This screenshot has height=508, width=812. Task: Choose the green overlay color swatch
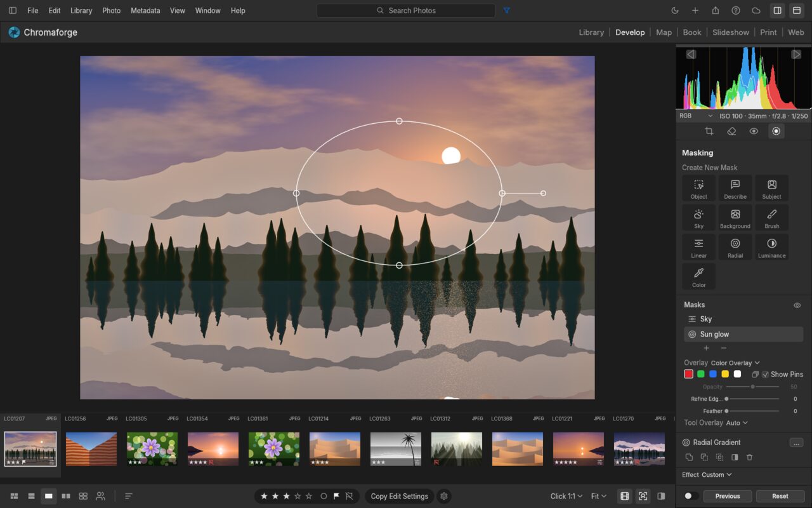click(701, 374)
